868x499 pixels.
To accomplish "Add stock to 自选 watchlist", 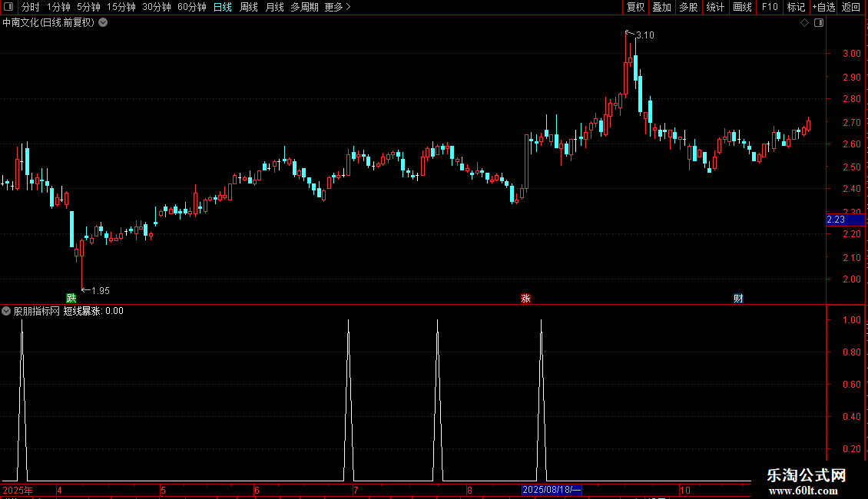I will click(823, 7).
